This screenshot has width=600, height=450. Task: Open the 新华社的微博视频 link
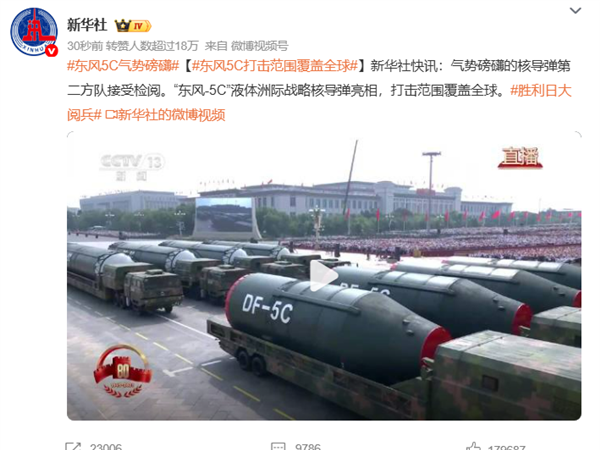coord(165,115)
